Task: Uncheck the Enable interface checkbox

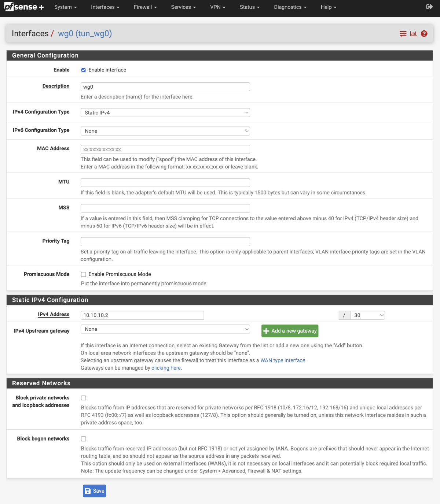Action: pos(84,70)
